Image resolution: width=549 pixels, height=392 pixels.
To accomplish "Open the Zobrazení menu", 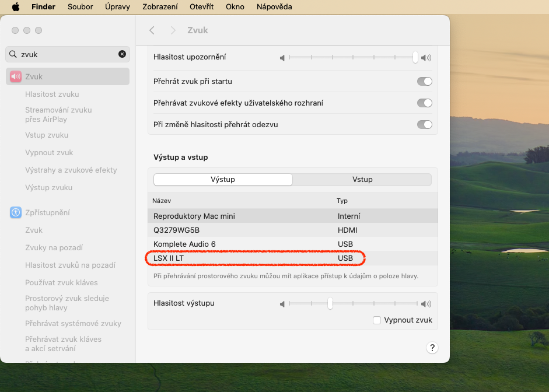I will [160, 6].
